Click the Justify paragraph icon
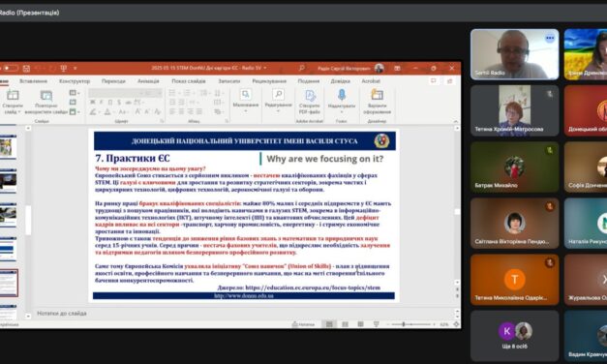Screen dimensions: 607x364 coord(199,111)
